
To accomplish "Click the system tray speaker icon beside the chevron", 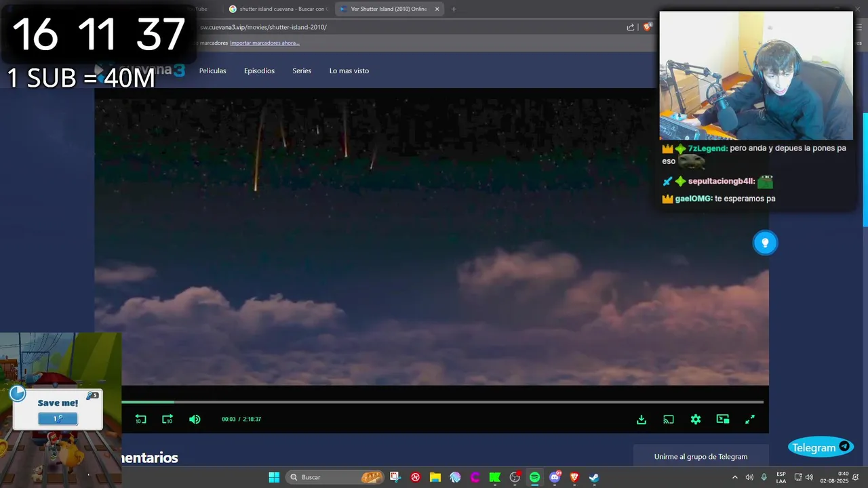I will point(749,477).
